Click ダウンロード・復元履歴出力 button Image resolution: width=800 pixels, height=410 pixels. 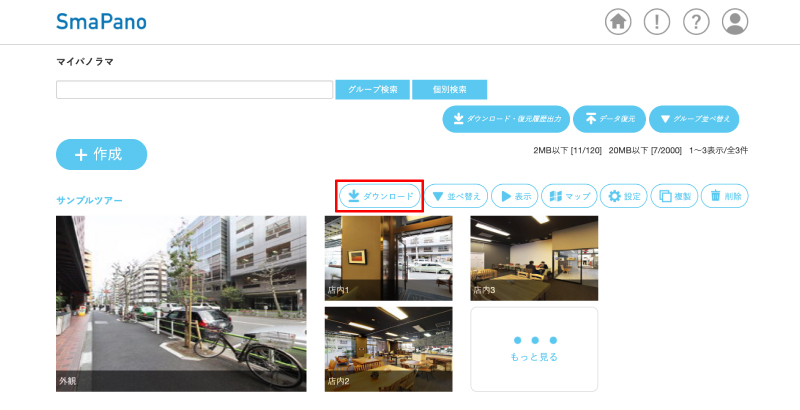pyautogui.click(x=506, y=119)
